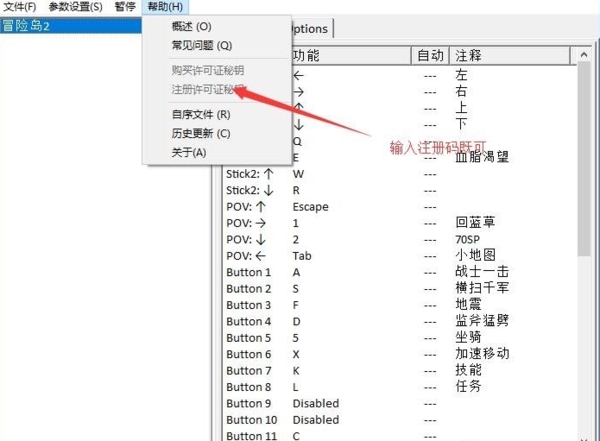Screen dimensions: 600x441
Task: Click the 技能 comment cell
Action: [x=468, y=370]
